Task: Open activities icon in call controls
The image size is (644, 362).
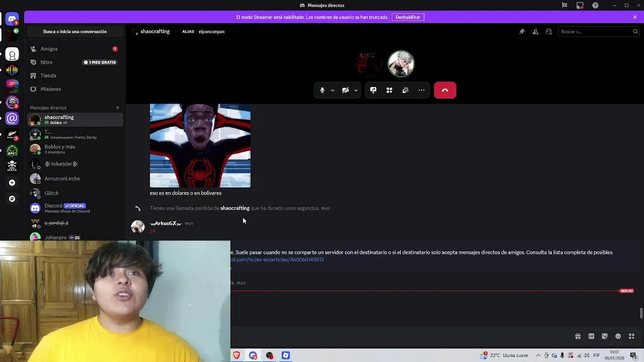Action: pos(389,90)
